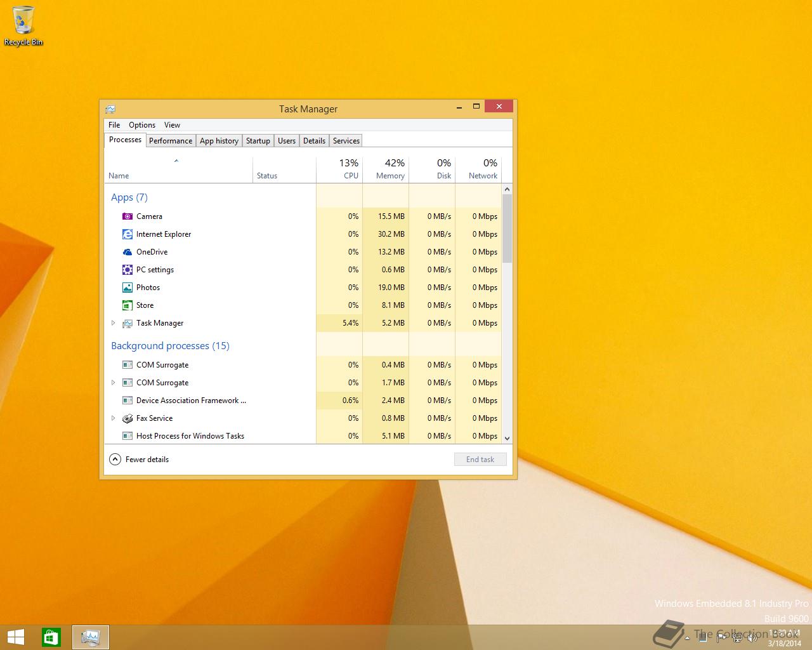Click the Internet Explorer process icon
The image size is (812, 650).
[x=128, y=234]
